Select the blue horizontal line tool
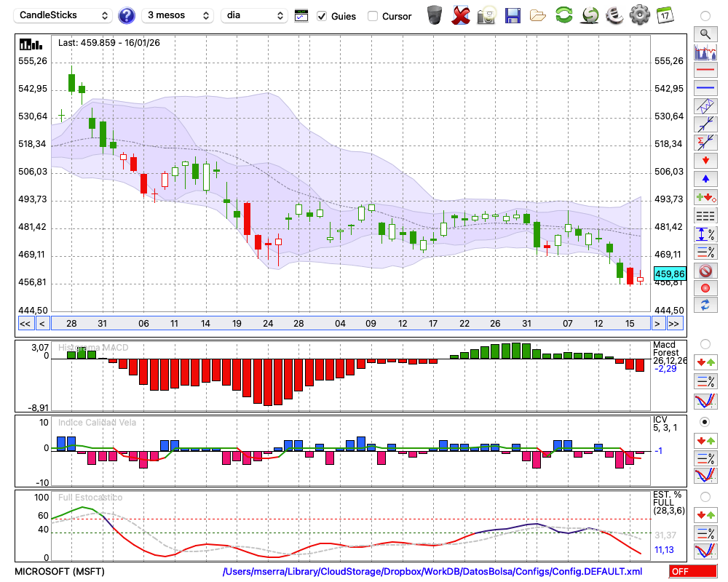The width and height of the screenshot is (728, 582). pos(705,88)
